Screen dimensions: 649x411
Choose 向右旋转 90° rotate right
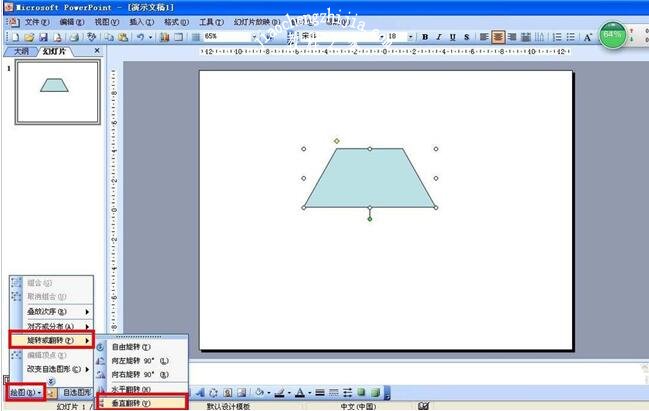[x=142, y=375]
